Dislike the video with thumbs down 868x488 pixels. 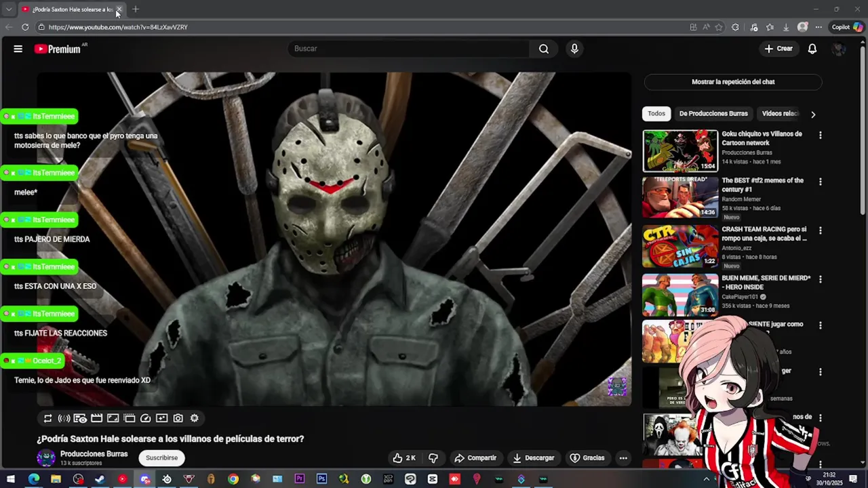pyautogui.click(x=433, y=458)
